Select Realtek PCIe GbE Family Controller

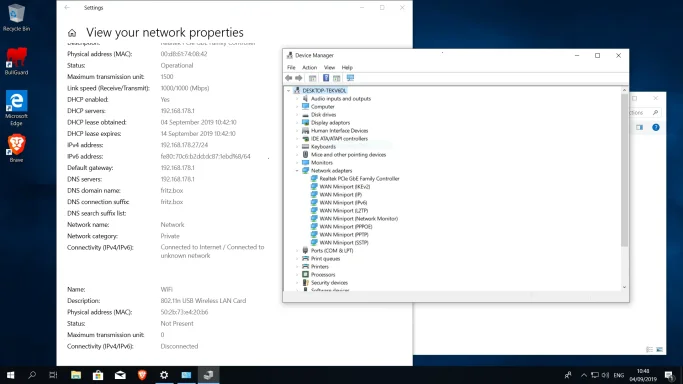359,179
